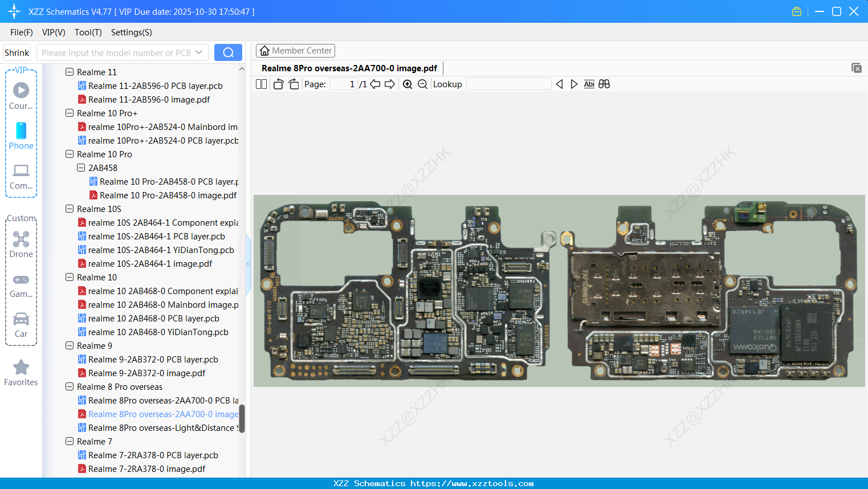Click the Page number input box
Screen dimensions: 868x489
[343, 84]
